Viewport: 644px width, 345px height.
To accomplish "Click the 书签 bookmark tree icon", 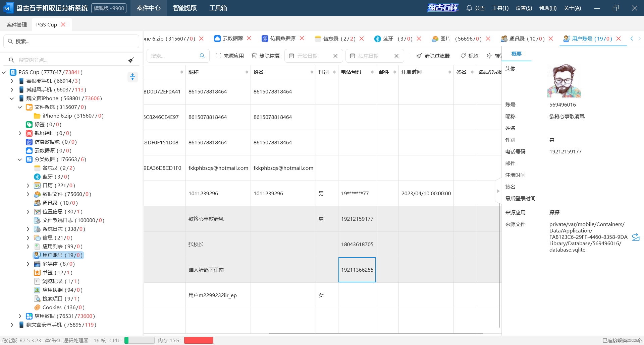I will (x=37, y=272).
